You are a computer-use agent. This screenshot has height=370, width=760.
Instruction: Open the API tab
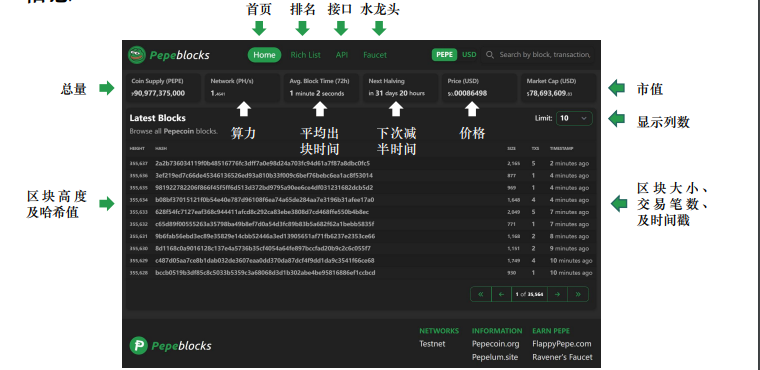pos(342,55)
